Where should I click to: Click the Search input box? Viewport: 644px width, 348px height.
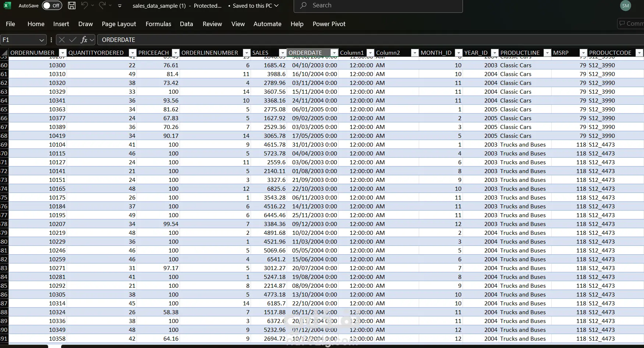click(x=378, y=6)
